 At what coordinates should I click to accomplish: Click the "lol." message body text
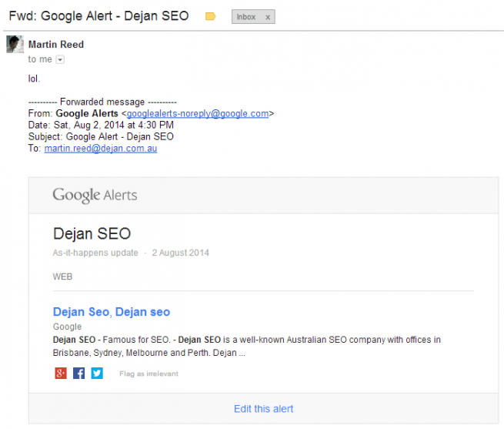click(34, 79)
